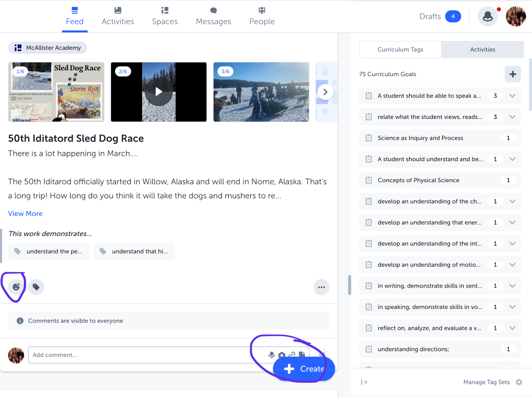Select 'understanding directions;' goal

pyautogui.click(x=440, y=349)
